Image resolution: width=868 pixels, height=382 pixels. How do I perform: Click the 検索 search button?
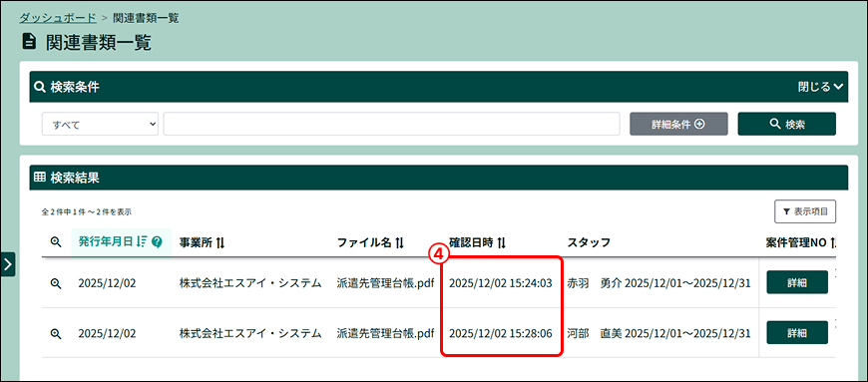786,124
